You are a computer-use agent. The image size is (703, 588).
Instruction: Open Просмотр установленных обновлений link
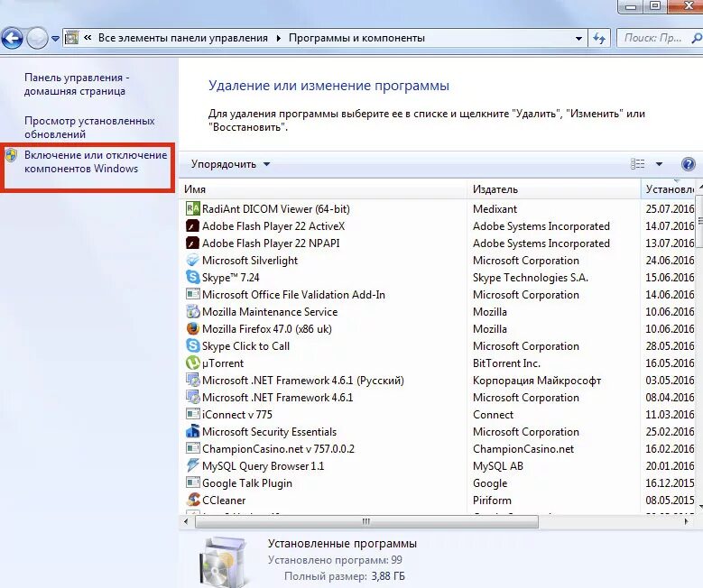pyautogui.click(x=89, y=127)
